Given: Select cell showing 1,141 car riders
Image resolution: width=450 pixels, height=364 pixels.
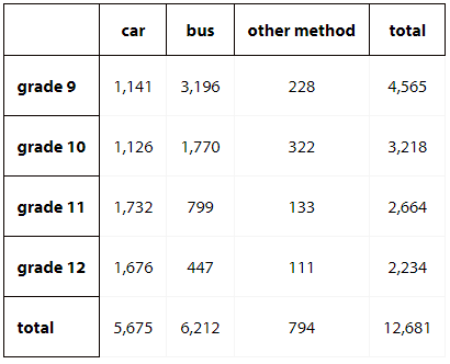Looking at the screenshot, I should point(133,87).
